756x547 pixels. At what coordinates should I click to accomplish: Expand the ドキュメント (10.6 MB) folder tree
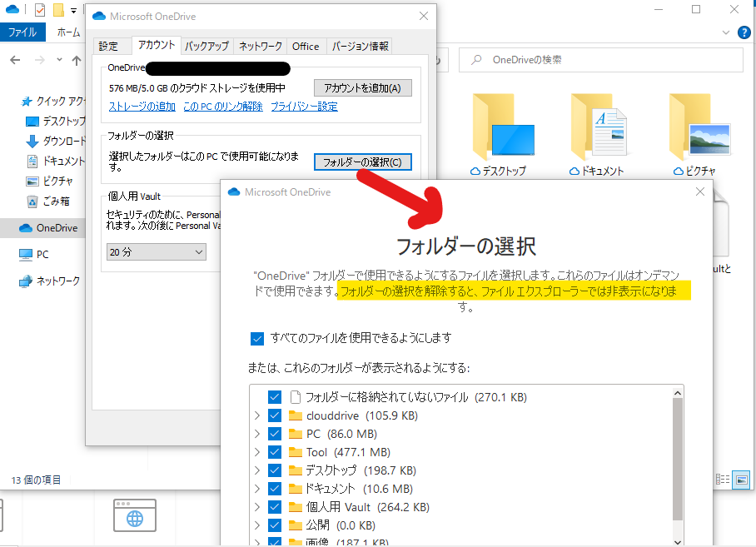point(257,488)
